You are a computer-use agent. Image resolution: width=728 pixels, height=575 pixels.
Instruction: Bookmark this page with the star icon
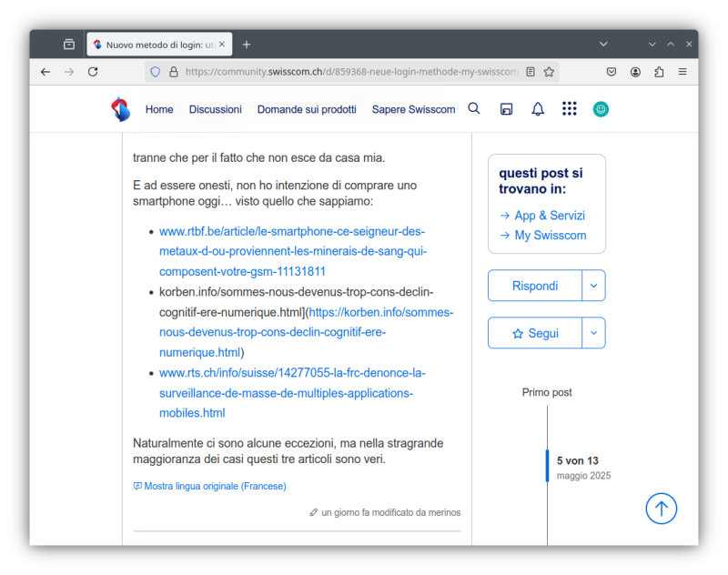click(x=549, y=72)
